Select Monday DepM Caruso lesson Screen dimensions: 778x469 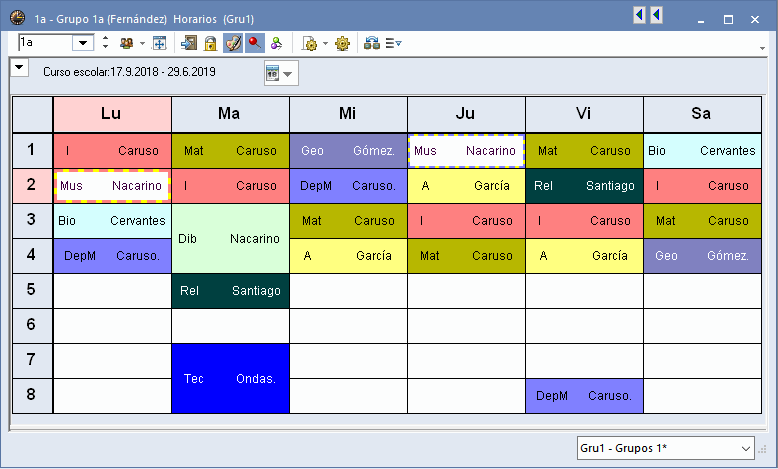pos(112,256)
